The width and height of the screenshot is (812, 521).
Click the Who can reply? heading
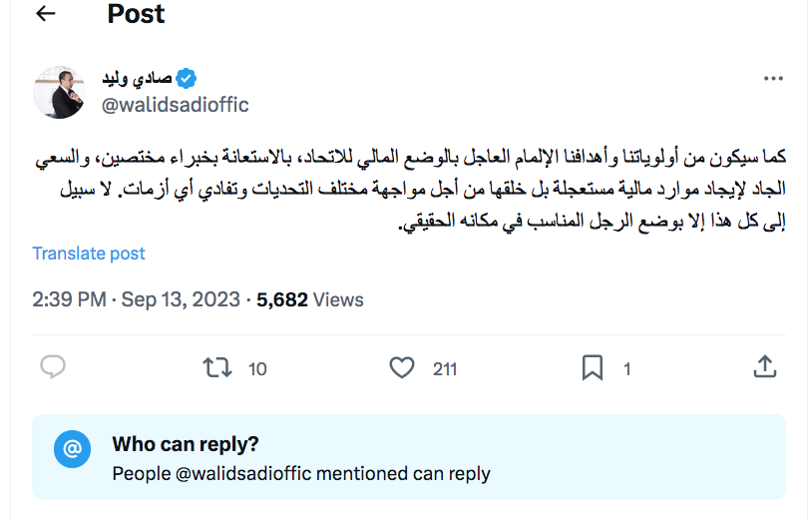click(185, 444)
